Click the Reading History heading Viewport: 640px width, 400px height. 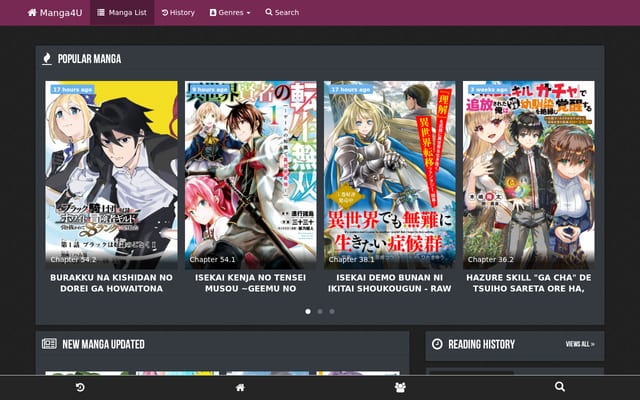(x=482, y=344)
